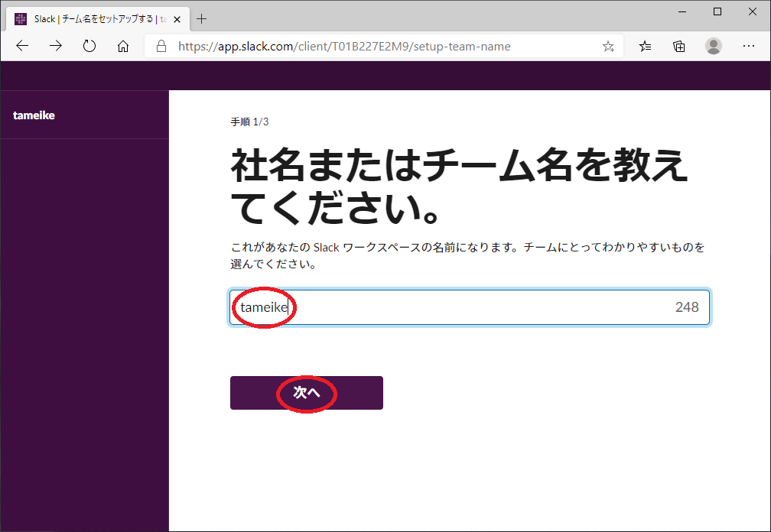Open the browser home page icon
Screen dimensions: 771x532
click(123, 47)
